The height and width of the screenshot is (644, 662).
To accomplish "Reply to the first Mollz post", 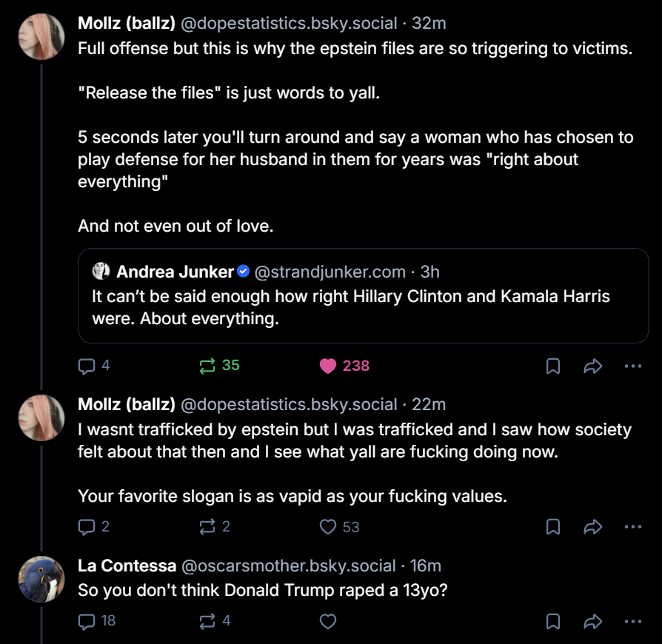I will click(x=87, y=366).
